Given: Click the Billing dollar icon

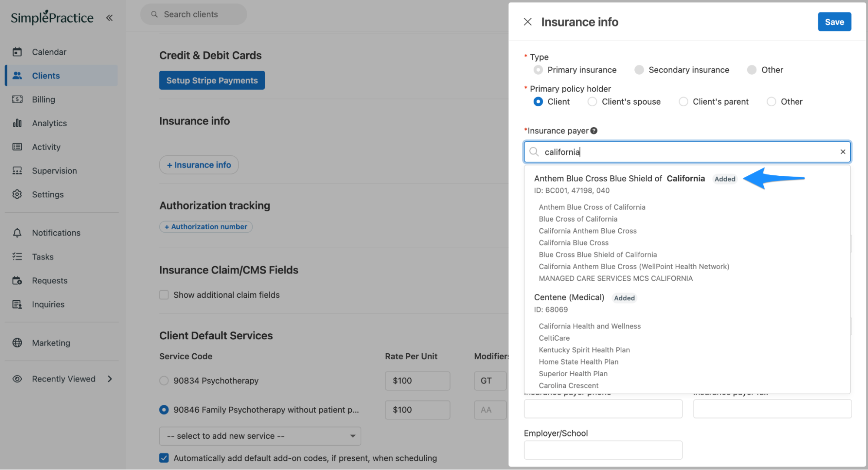Looking at the screenshot, I should click(17, 99).
